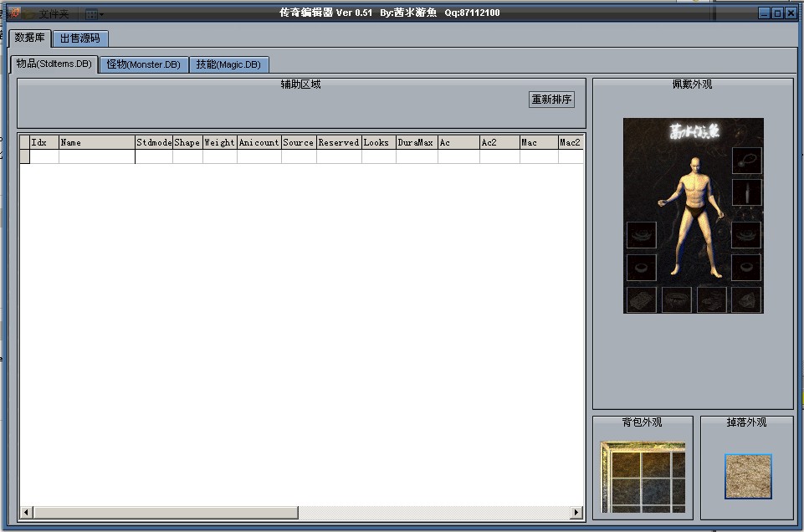Click the empty Name cell in first row
804x532 pixels.
pos(96,156)
